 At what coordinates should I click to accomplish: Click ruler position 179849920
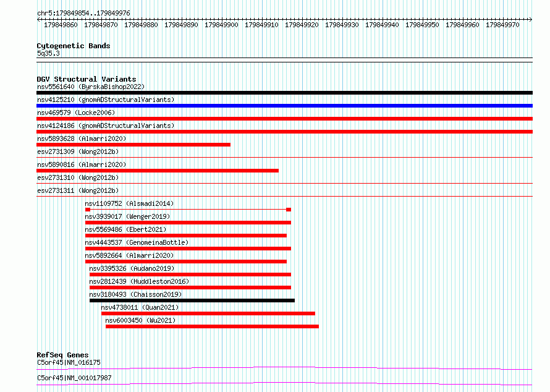302,25
